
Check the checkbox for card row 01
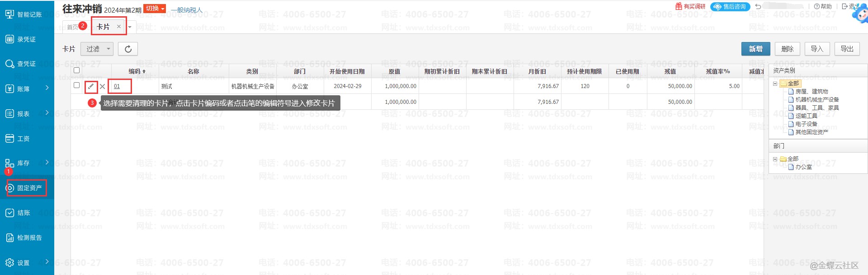pyautogui.click(x=76, y=85)
